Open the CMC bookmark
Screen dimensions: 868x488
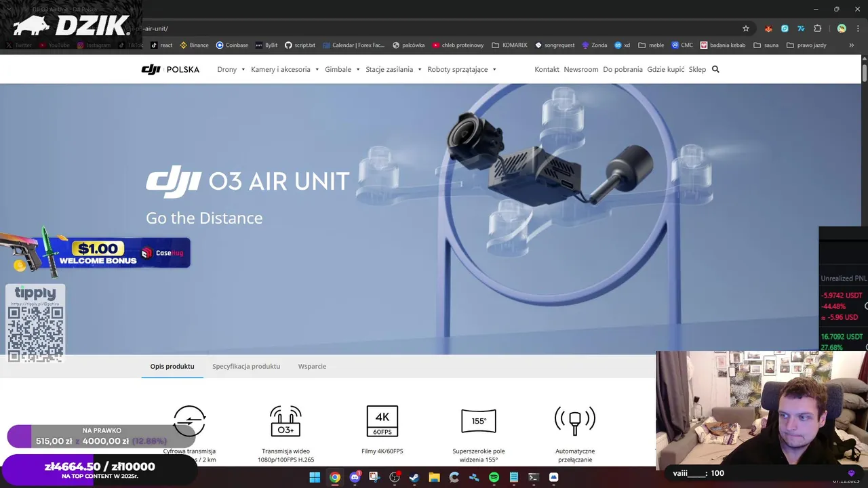[682, 45]
